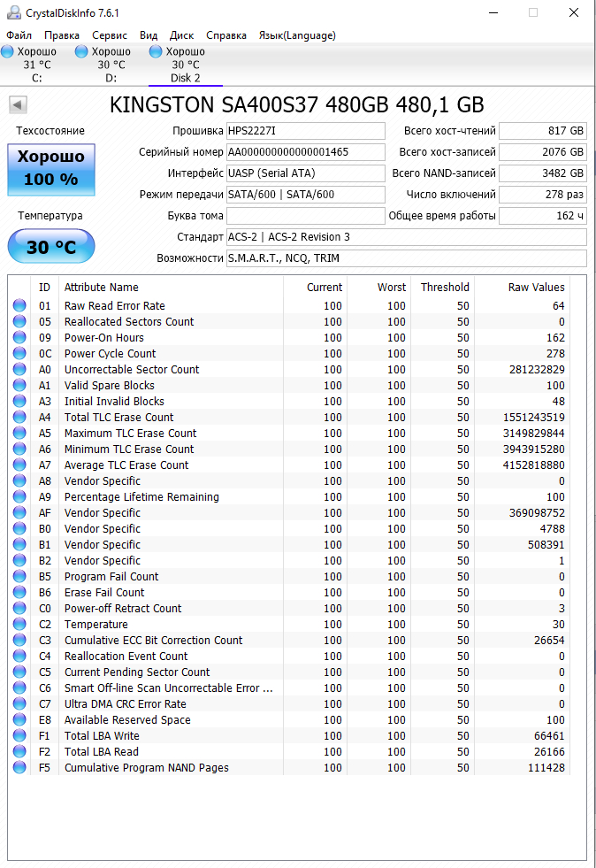
Task: Click status orb for Cumulative ECC Bit Correction
Action: click(x=19, y=640)
